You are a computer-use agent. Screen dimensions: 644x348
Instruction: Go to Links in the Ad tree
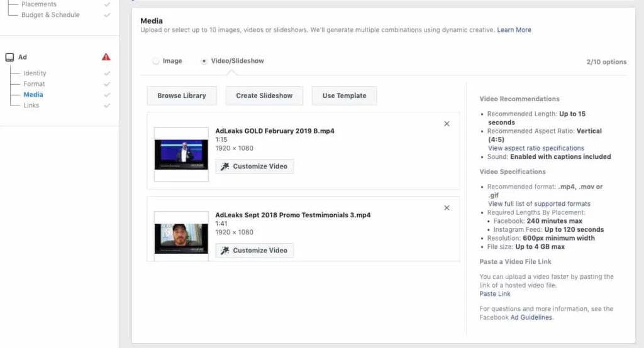[x=31, y=105]
